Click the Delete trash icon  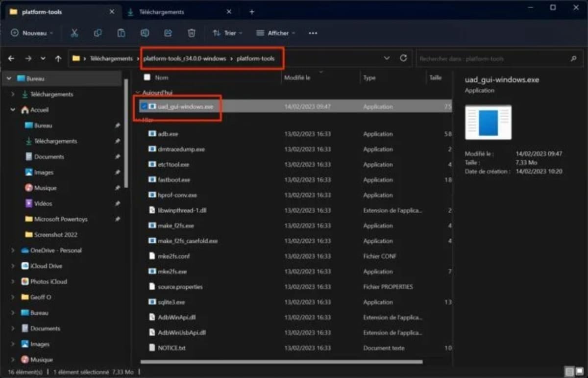click(x=192, y=33)
